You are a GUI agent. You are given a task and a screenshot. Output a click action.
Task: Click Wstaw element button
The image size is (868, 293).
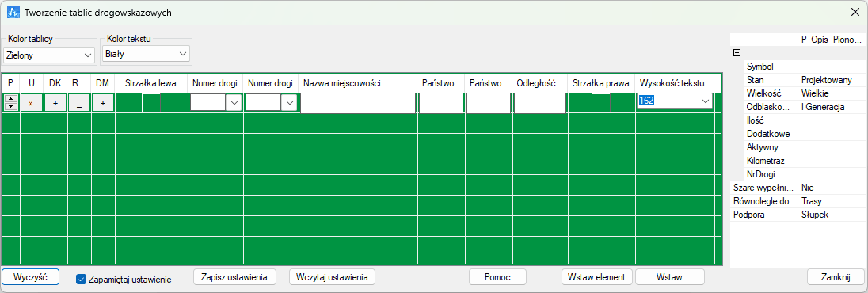(x=597, y=276)
